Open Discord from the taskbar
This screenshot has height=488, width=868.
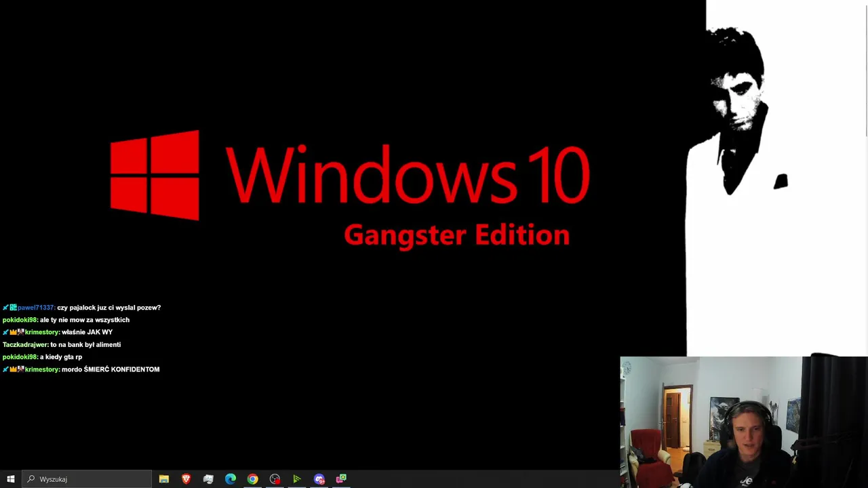tap(319, 479)
